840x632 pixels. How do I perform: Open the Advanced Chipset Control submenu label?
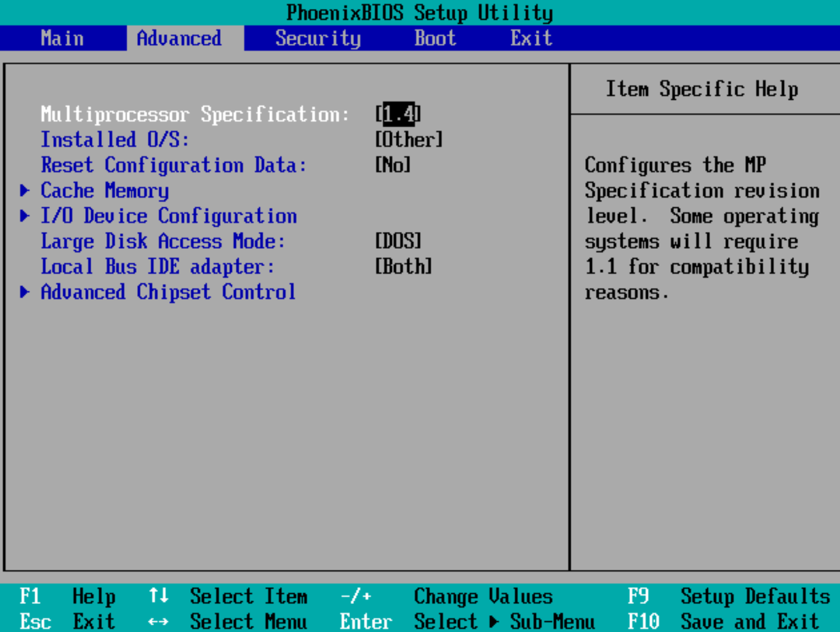tap(168, 292)
